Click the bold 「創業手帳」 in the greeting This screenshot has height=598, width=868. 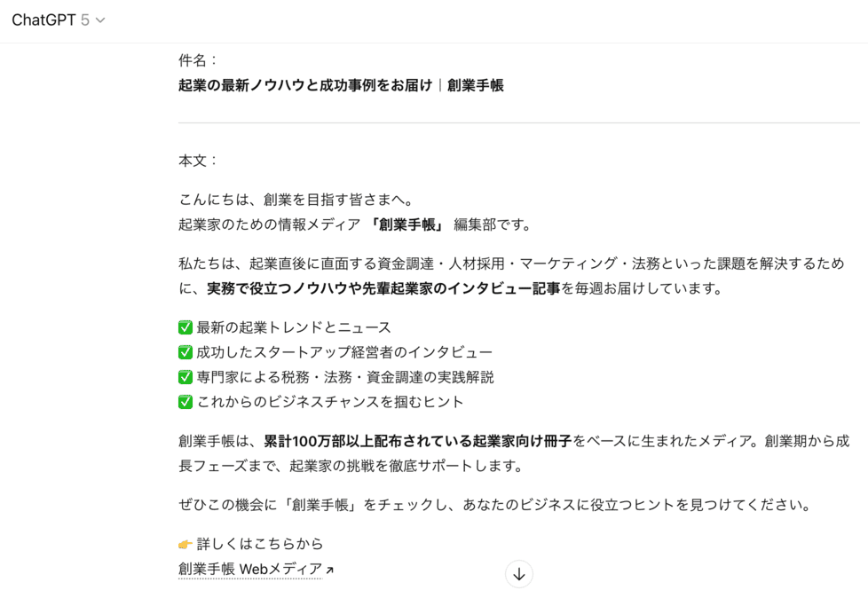(408, 224)
